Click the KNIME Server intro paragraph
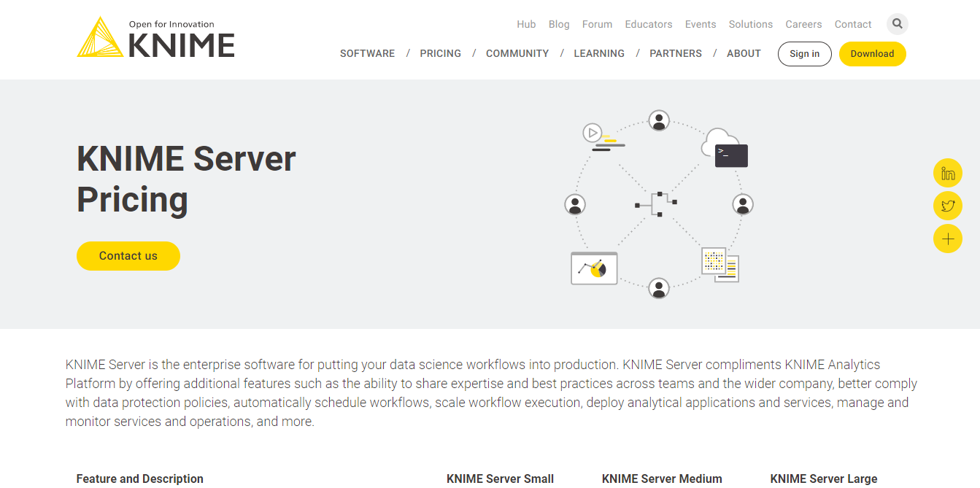This screenshot has height=488, width=980. 491,392
